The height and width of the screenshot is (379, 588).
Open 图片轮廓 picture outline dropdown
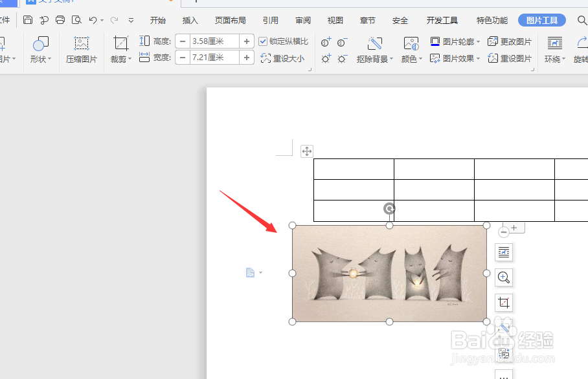point(455,41)
